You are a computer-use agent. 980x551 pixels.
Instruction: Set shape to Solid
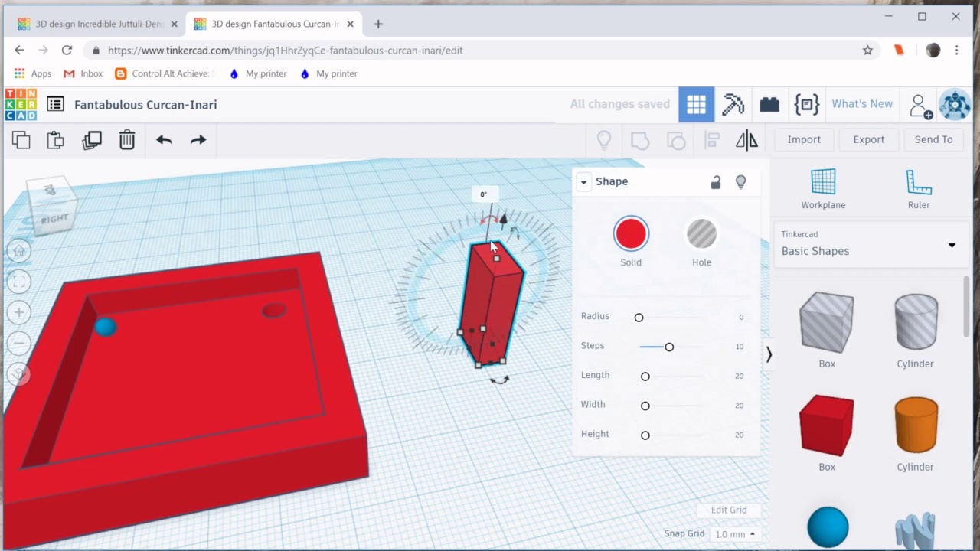click(631, 234)
